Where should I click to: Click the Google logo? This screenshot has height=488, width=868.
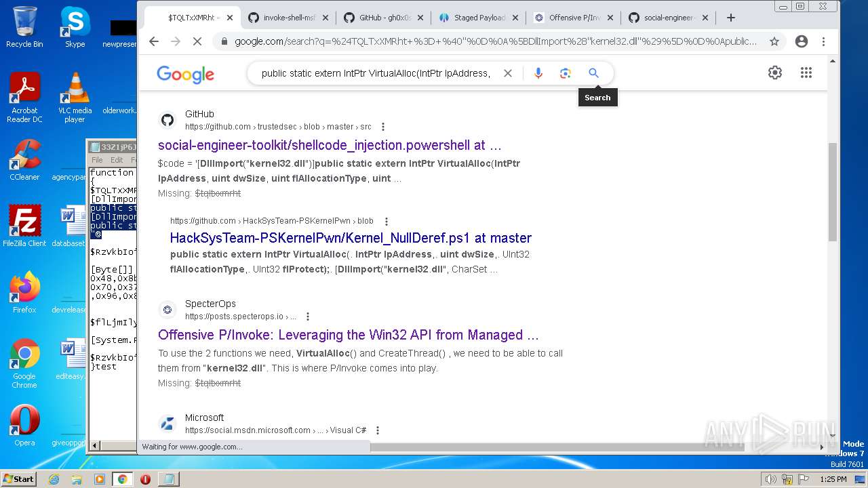click(x=185, y=74)
